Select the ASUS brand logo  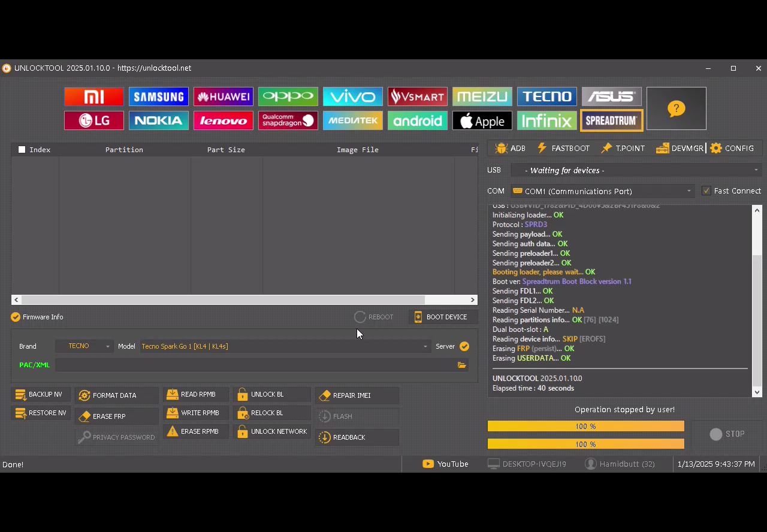coord(612,96)
